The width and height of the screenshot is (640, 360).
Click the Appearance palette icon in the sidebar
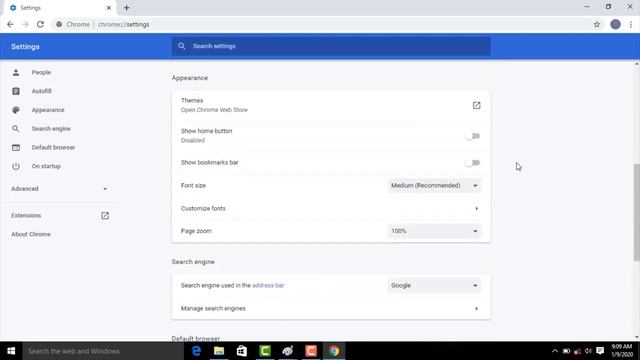tap(16, 110)
